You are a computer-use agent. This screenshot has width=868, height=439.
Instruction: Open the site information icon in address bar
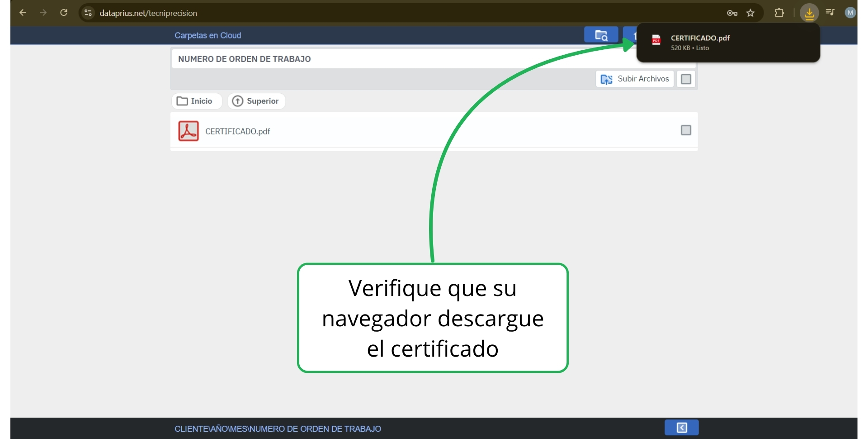point(88,13)
